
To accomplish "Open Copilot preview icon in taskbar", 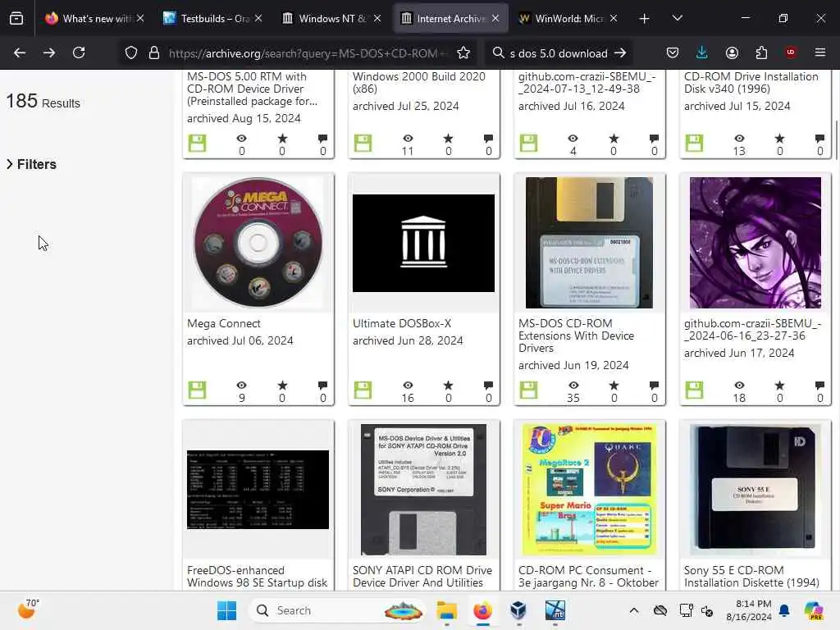I will [x=814, y=610].
